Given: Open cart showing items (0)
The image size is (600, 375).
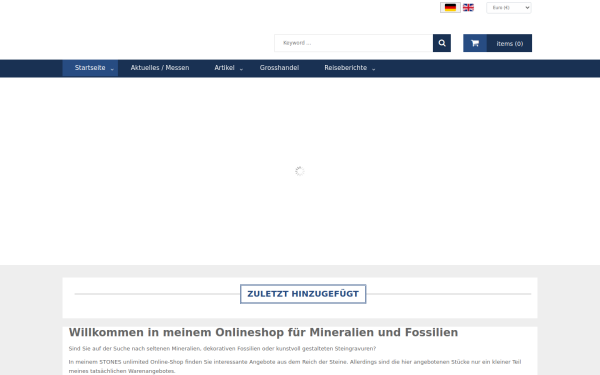Looking at the screenshot, I should [509, 43].
